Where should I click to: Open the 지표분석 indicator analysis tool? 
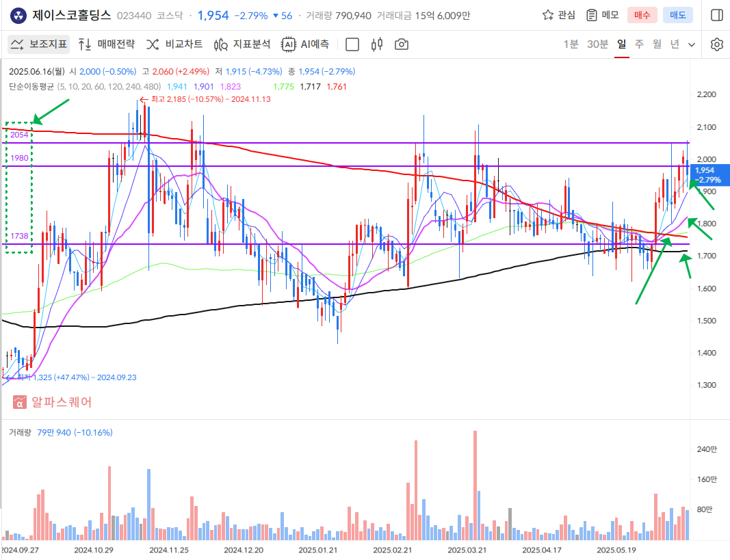click(x=242, y=44)
